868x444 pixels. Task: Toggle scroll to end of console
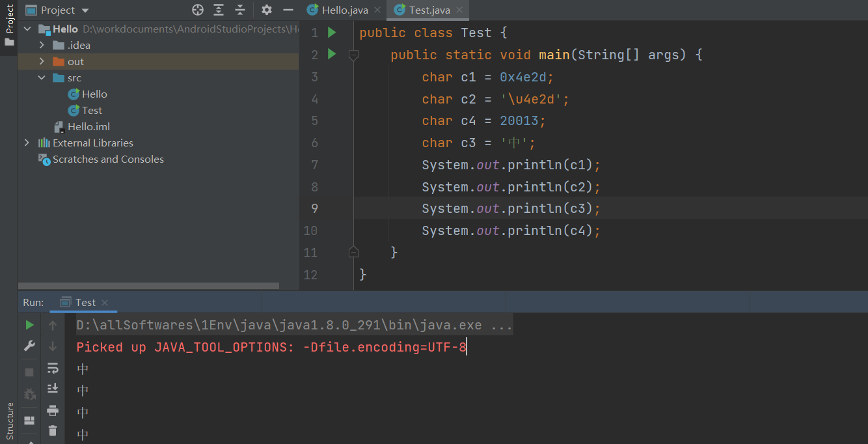click(x=53, y=389)
